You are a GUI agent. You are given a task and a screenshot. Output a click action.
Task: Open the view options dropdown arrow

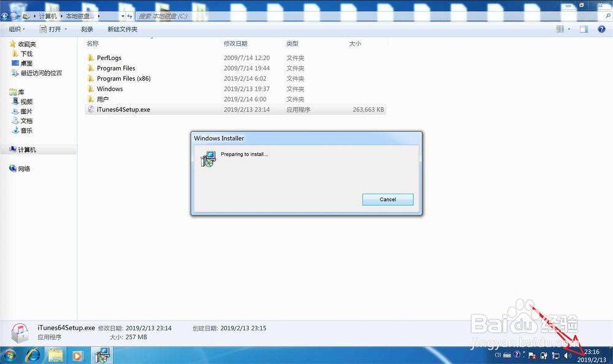click(x=569, y=29)
